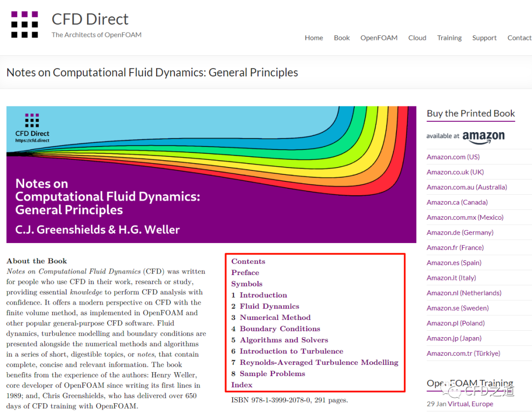
Task: Open the Amazon.com.tr (Türkiye) link
Action: [463, 353]
